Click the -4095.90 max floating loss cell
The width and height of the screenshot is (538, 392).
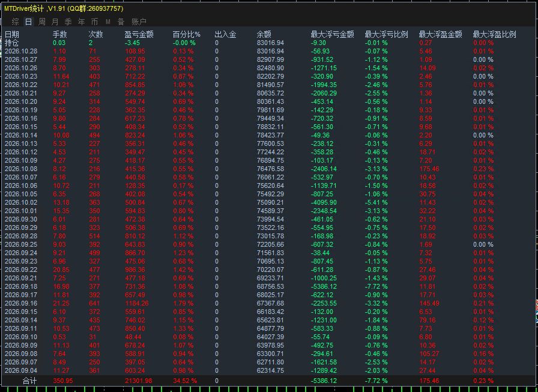(x=324, y=202)
